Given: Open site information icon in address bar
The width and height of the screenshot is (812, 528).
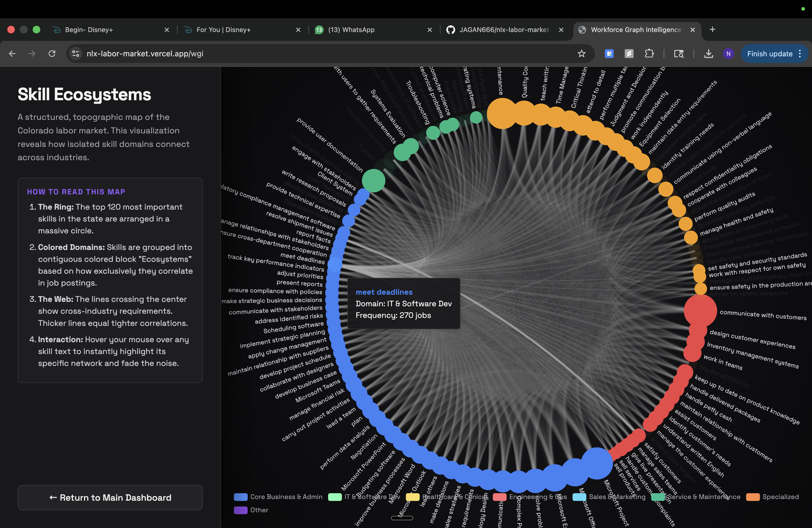Looking at the screenshot, I should click(76, 54).
